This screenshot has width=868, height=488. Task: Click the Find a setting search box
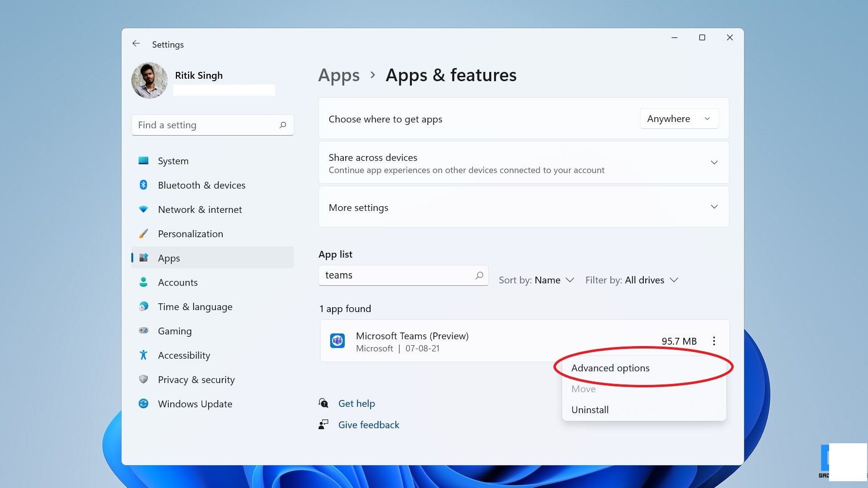coord(213,125)
